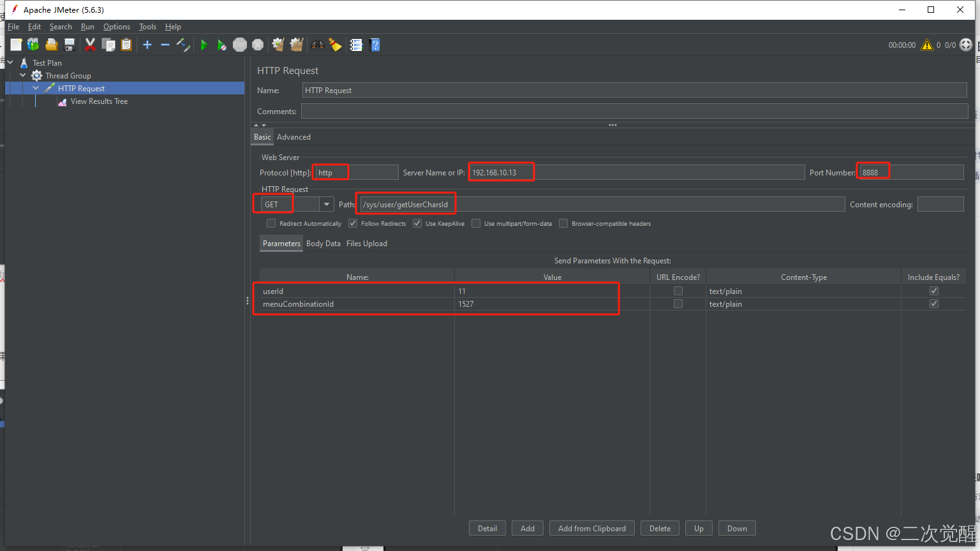Open the Function Helper list icon

(x=356, y=45)
